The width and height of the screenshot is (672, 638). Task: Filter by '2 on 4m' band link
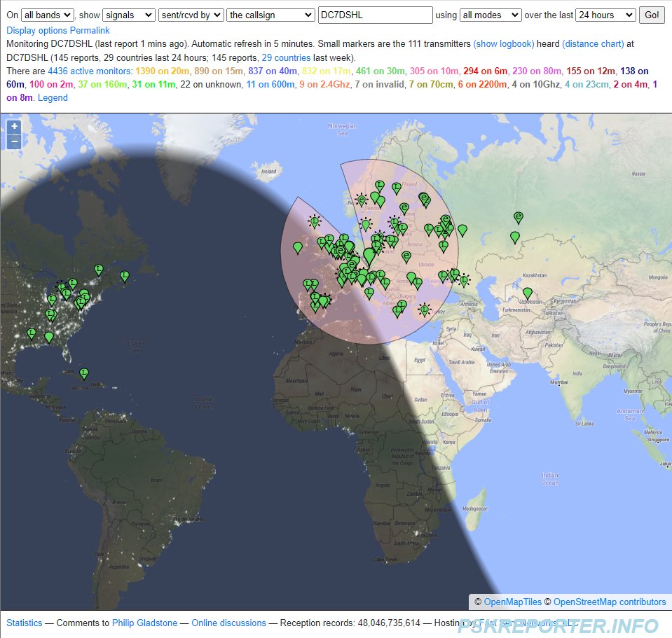[631, 84]
